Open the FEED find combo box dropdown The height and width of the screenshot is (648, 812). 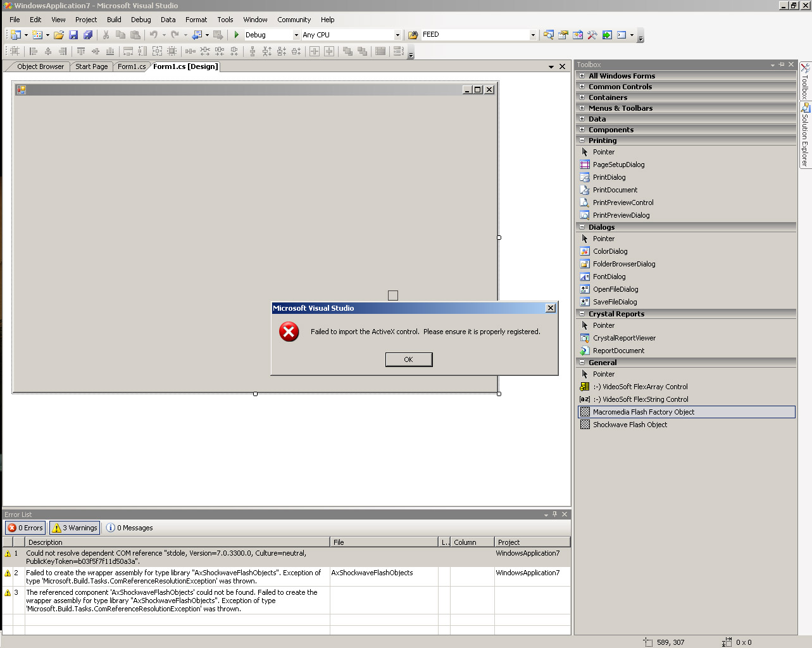(x=533, y=35)
